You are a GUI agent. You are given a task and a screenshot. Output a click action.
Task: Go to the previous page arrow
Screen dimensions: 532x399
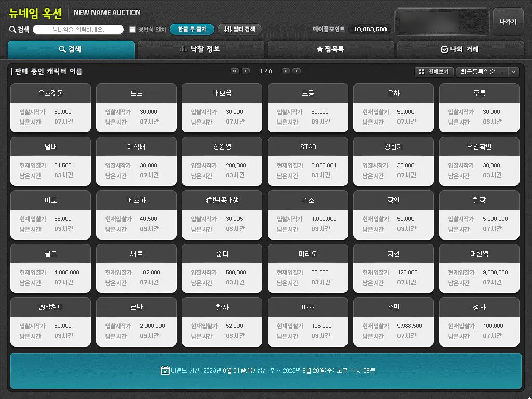pos(246,71)
